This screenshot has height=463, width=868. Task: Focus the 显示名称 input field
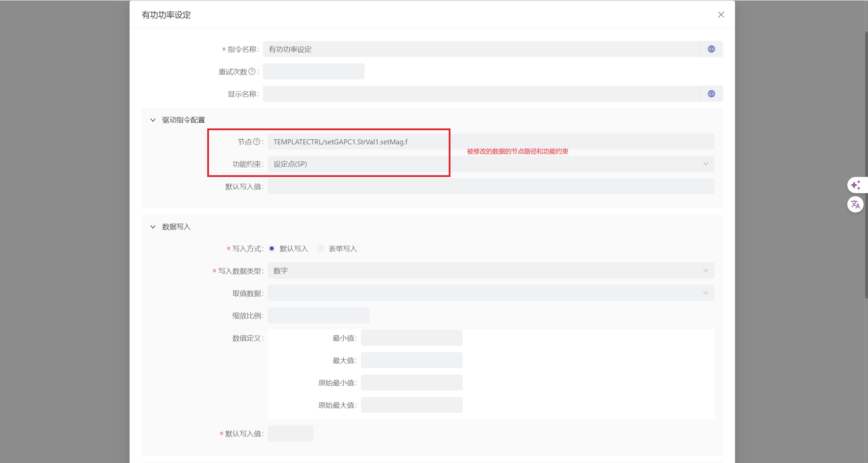pyautogui.click(x=481, y=94)
